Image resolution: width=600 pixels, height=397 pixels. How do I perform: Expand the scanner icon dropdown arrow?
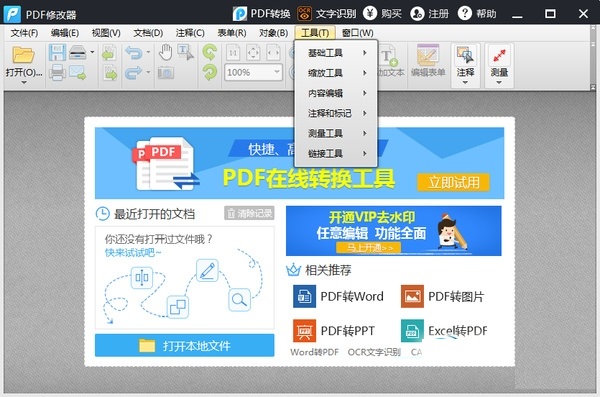click(x=92, y=52)
